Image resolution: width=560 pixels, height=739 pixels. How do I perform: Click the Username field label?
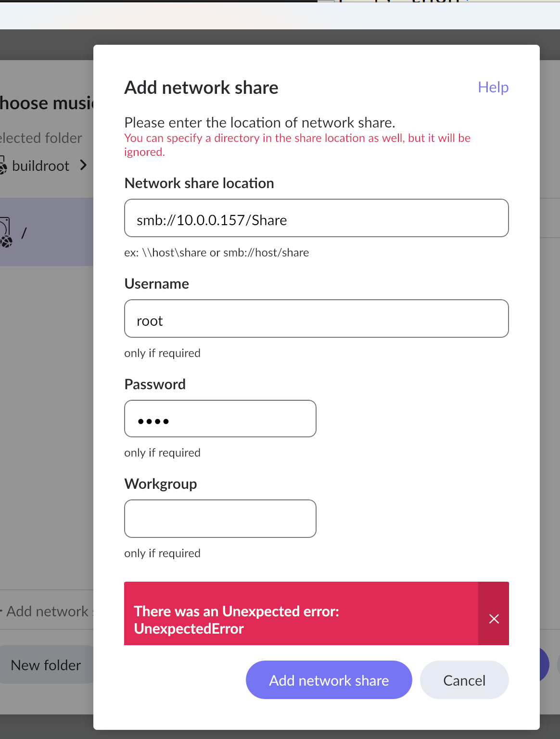point(156,284)
